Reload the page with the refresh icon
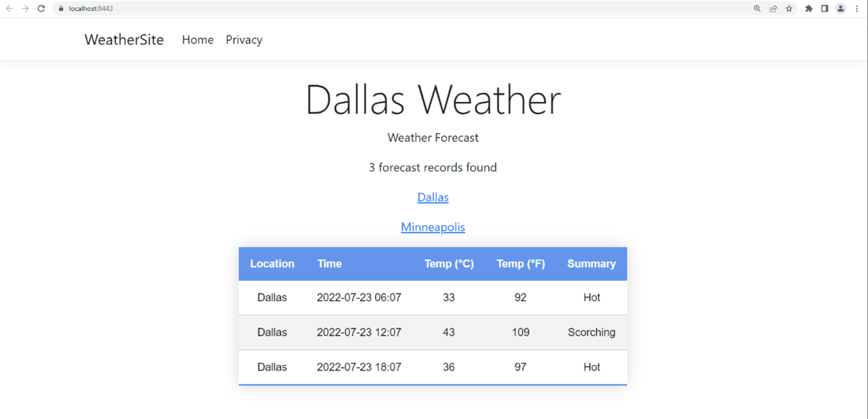Screen dimensions: 868x419 [x=41, y=8]
